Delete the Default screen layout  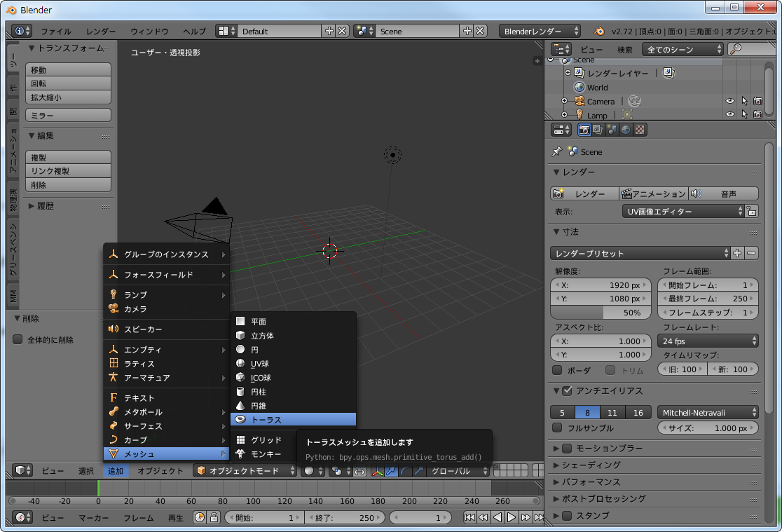click(342, 31)
